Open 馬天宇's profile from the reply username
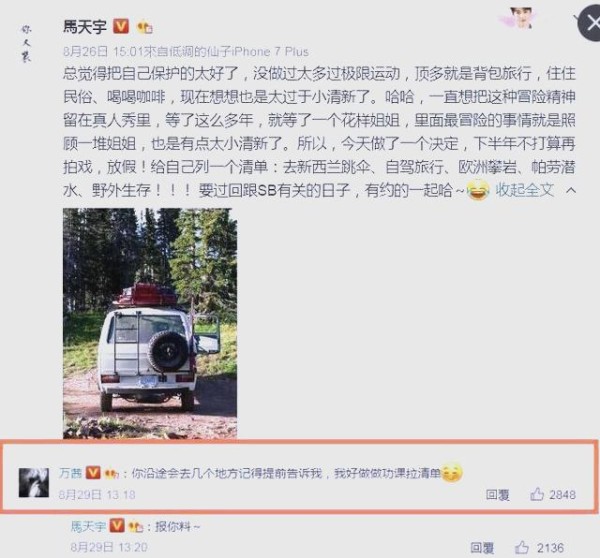The width and height of the screenshot is (600, 558). tap(88, 526)
